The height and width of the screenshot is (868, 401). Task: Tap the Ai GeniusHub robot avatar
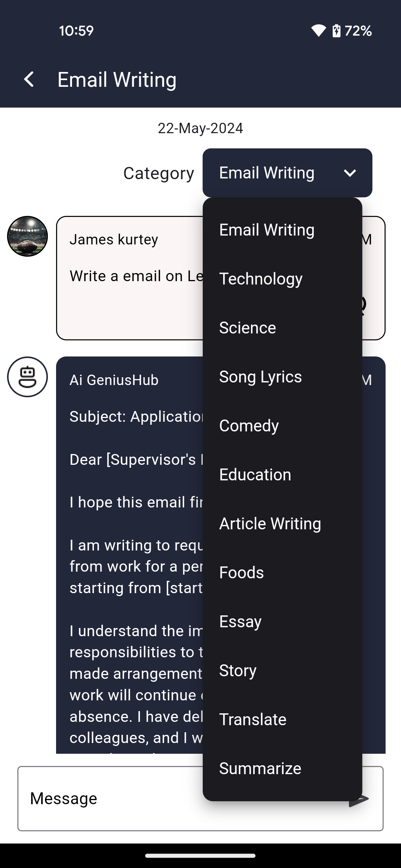click(x=27, y=377)
